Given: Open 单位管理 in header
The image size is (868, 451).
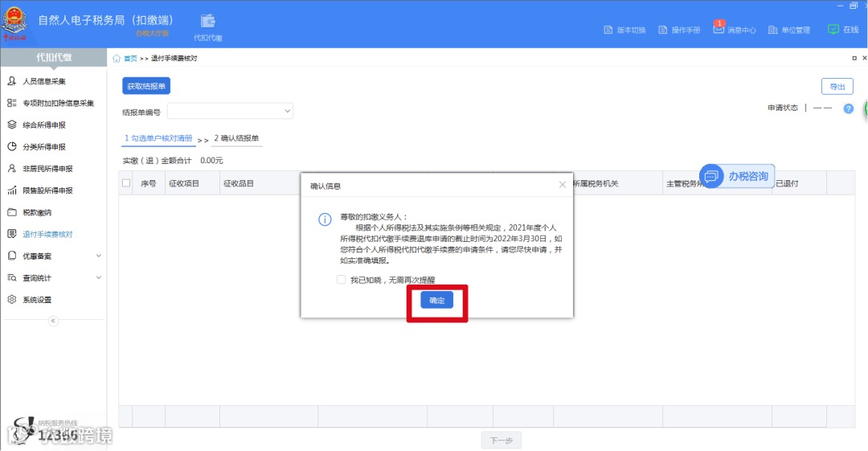Looking at the screenshot, I should [x=789, y=30].
